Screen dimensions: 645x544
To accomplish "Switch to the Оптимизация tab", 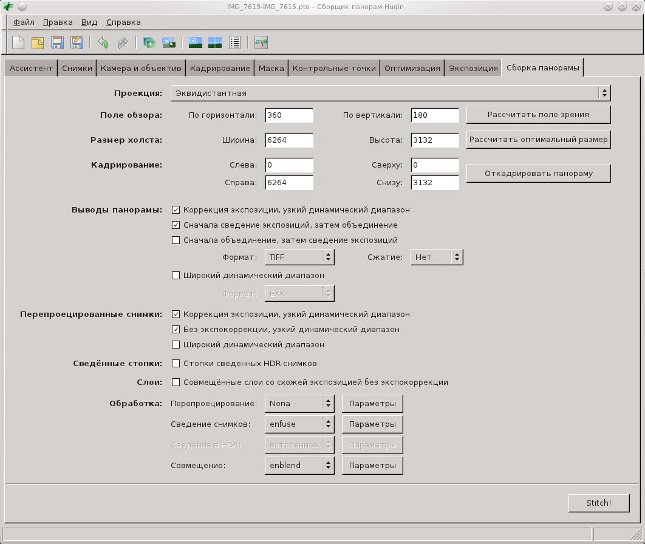I will click(x=413, y=68).
